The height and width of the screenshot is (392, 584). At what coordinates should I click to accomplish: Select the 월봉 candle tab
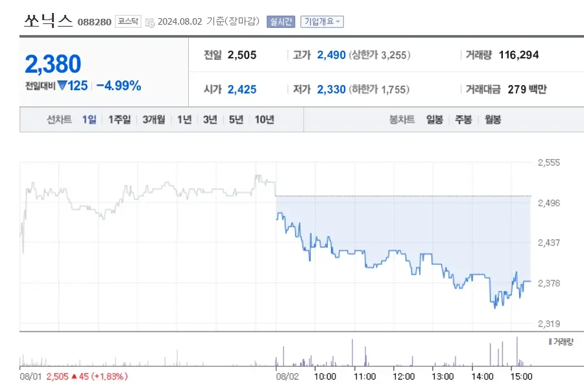[x=493, y=119]
